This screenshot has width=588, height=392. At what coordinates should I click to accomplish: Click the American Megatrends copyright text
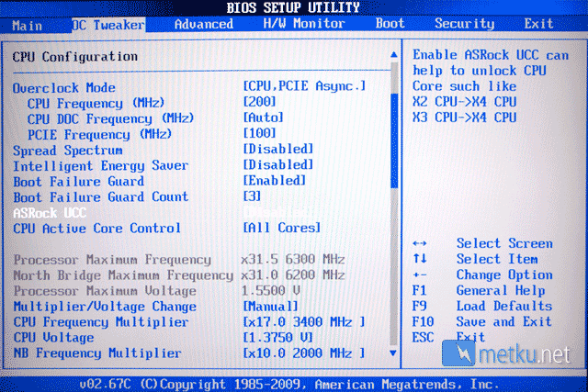tap(289, 384)
